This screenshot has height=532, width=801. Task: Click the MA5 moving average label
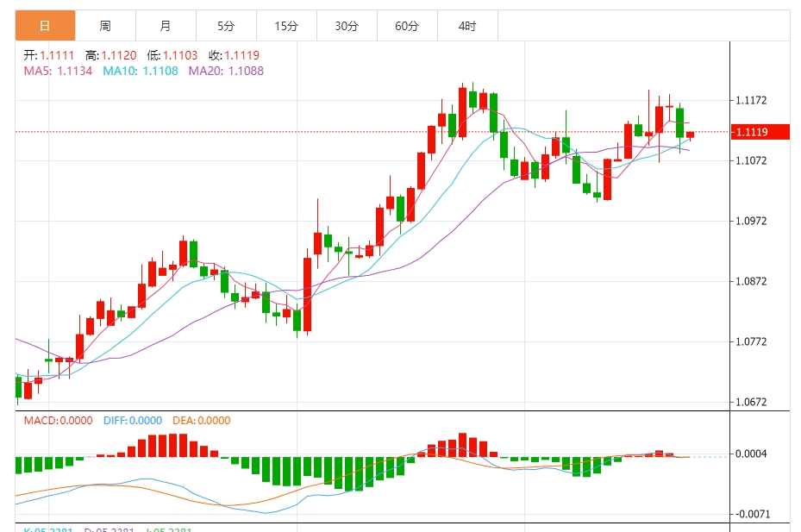click(58, 71)
